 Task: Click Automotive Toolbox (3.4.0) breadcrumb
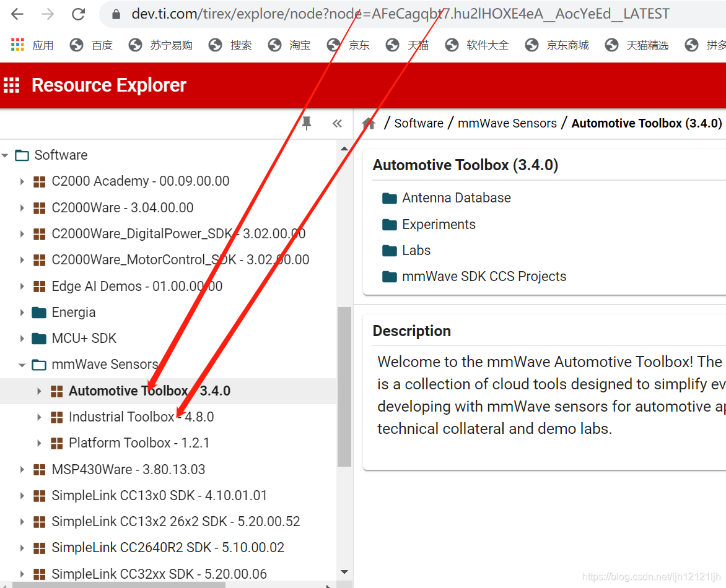[x=646, y=123]
